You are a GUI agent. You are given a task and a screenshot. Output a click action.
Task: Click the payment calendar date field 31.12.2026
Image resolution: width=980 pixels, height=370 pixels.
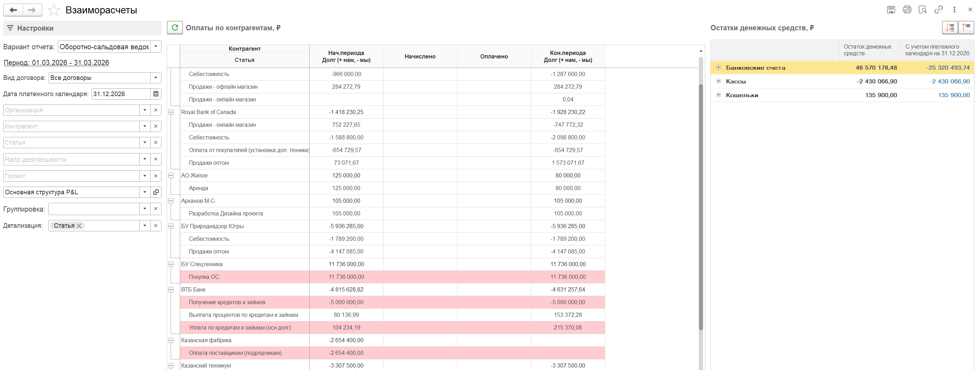[x=121, y=94]
